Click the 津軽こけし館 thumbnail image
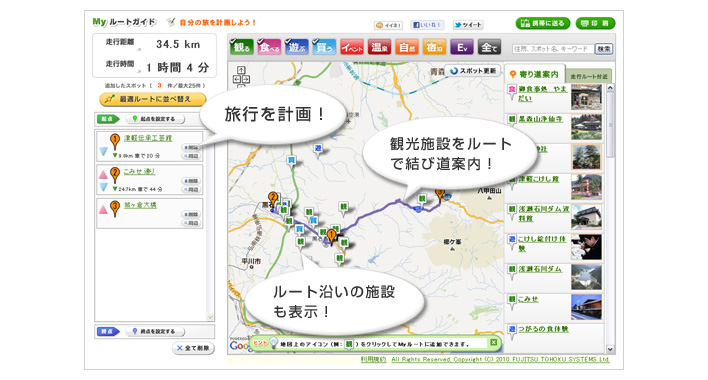Viewport: 708px width, 380px height. (586, 187)
